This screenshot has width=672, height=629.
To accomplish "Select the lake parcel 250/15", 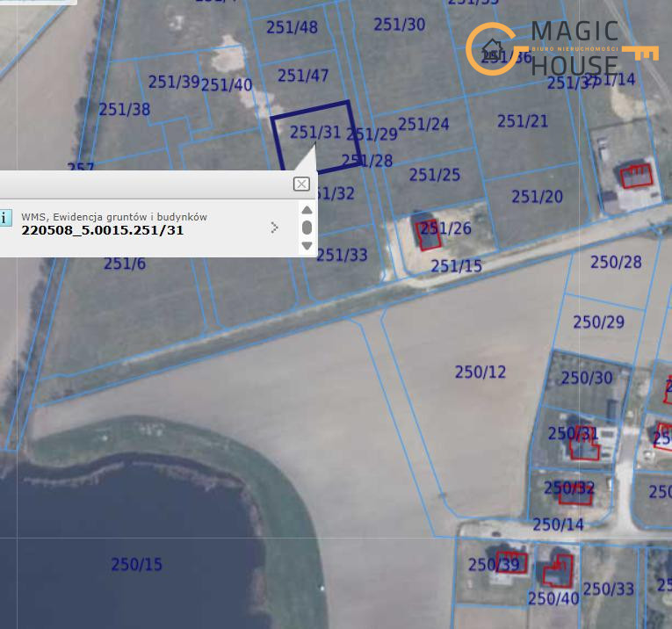I will (x=136, y=565).
